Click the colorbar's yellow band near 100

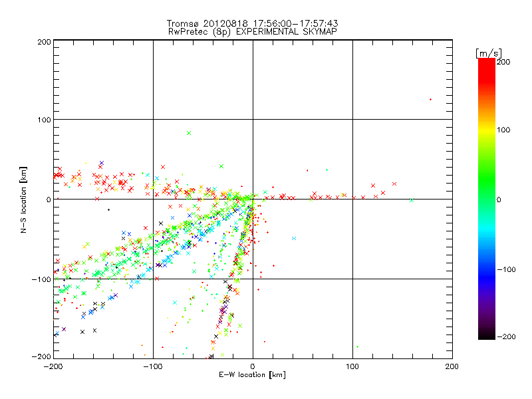487,130
